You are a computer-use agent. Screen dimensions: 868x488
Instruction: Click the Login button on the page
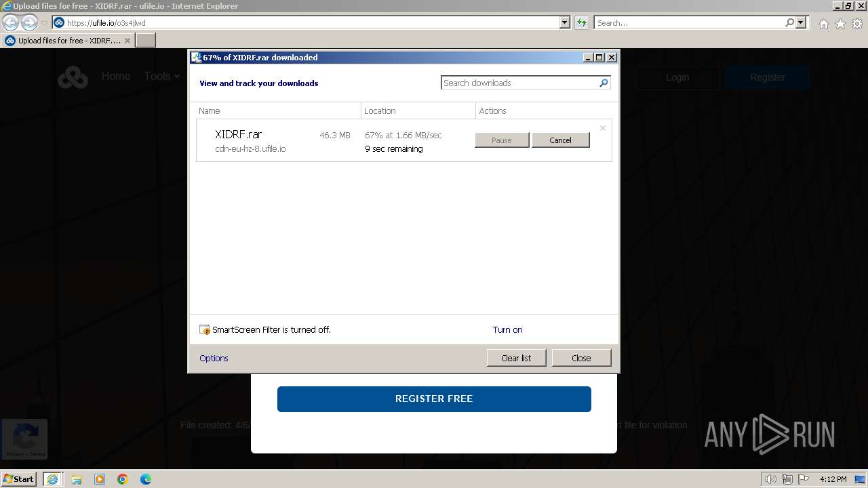(x=677, y=77)
